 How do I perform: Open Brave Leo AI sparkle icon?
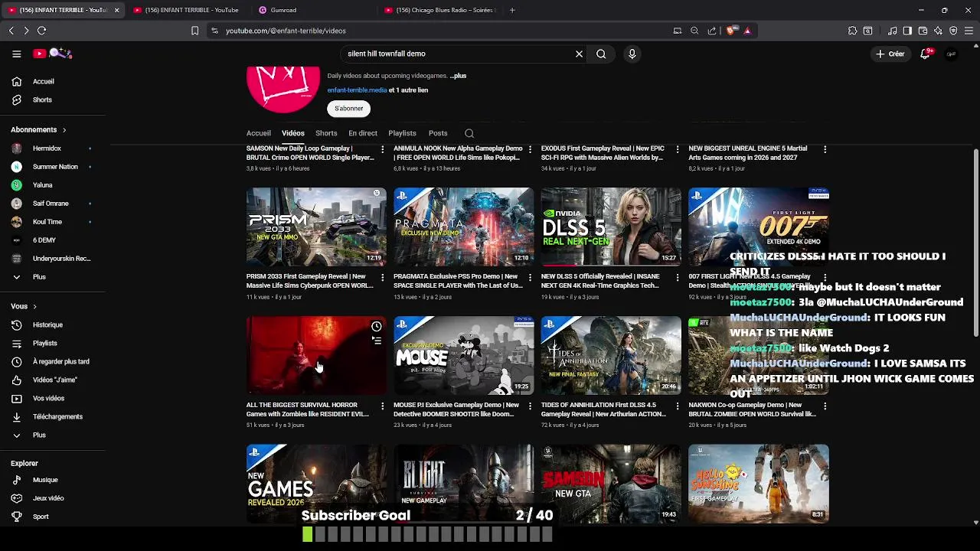click(x=938, y=31)
